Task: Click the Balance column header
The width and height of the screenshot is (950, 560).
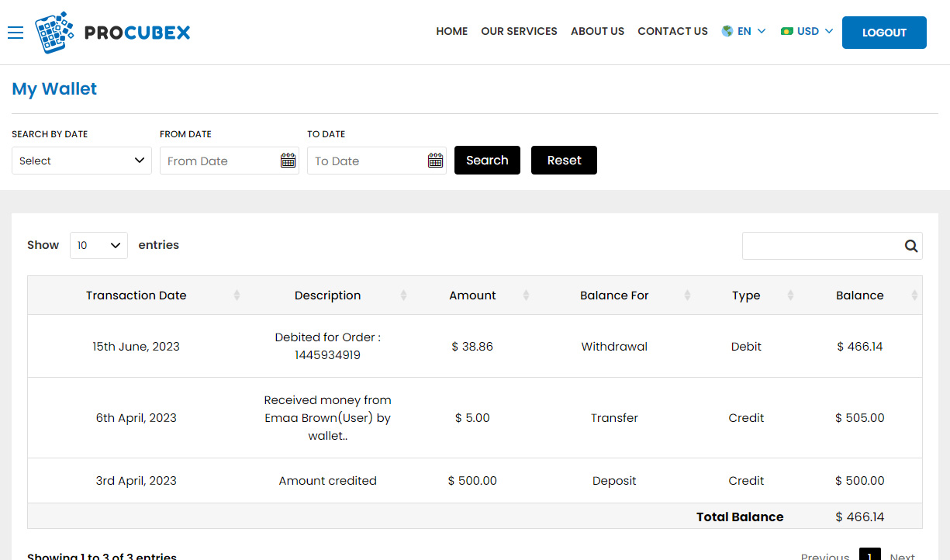Action: pyautogui.click(x=860, y=296)
